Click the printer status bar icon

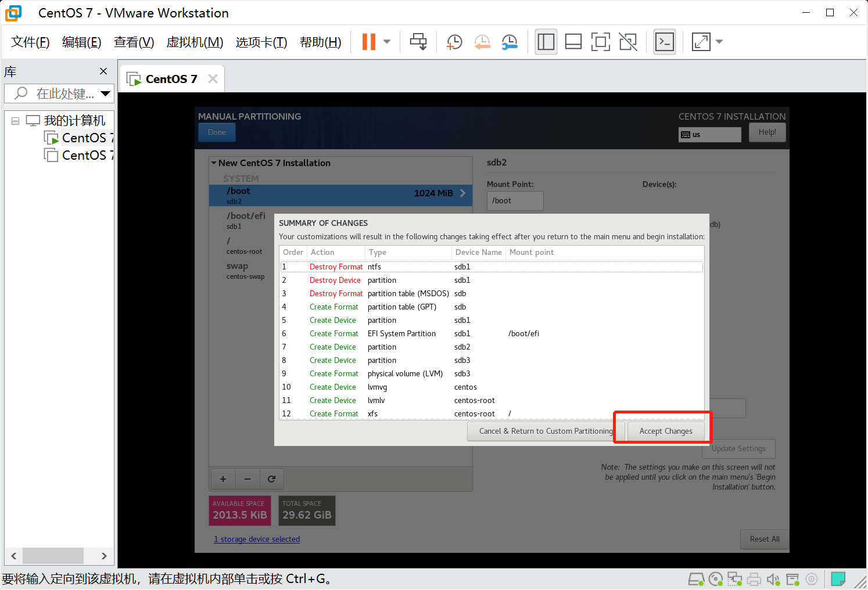coord(754,579)
